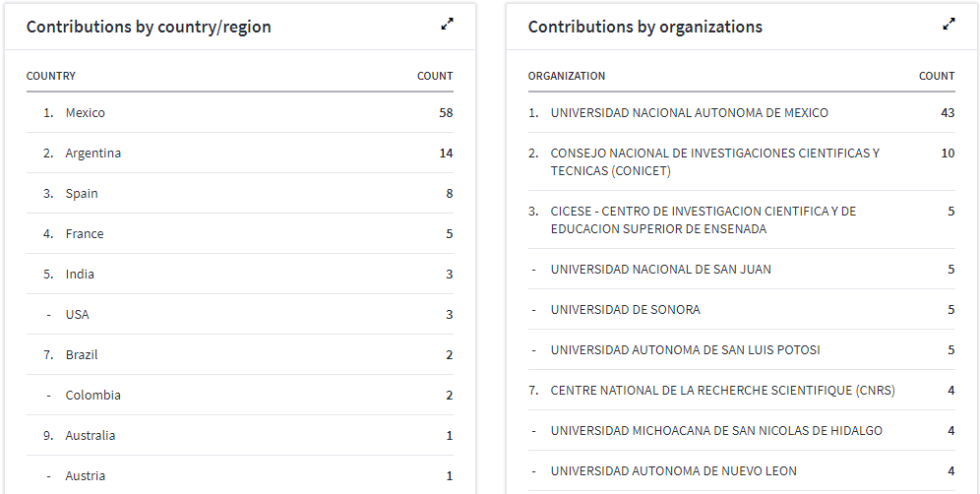Open the CONICET organization entry
Screen dimensions: 980x494
point(714,162)
